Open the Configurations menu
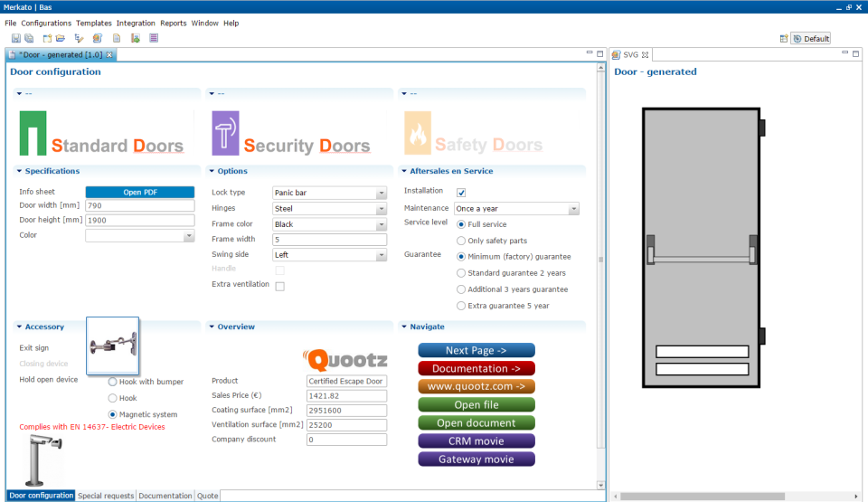 (46, 24)
